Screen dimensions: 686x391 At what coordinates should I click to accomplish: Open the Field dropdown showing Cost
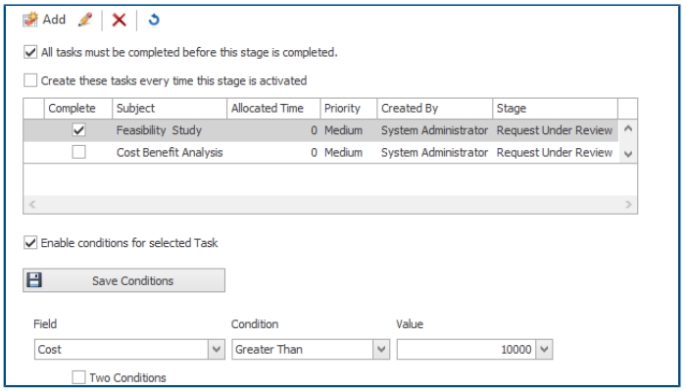point(216,349)
